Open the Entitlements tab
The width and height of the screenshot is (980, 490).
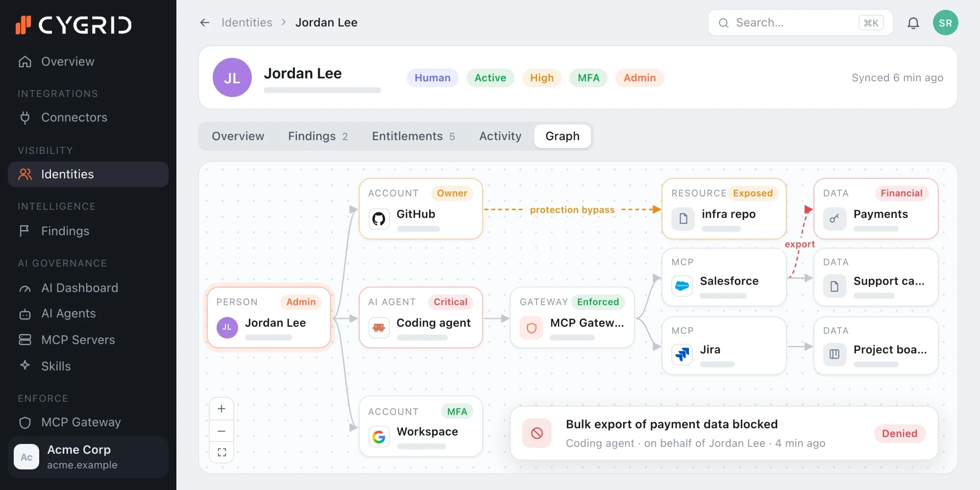click(414, 136)
